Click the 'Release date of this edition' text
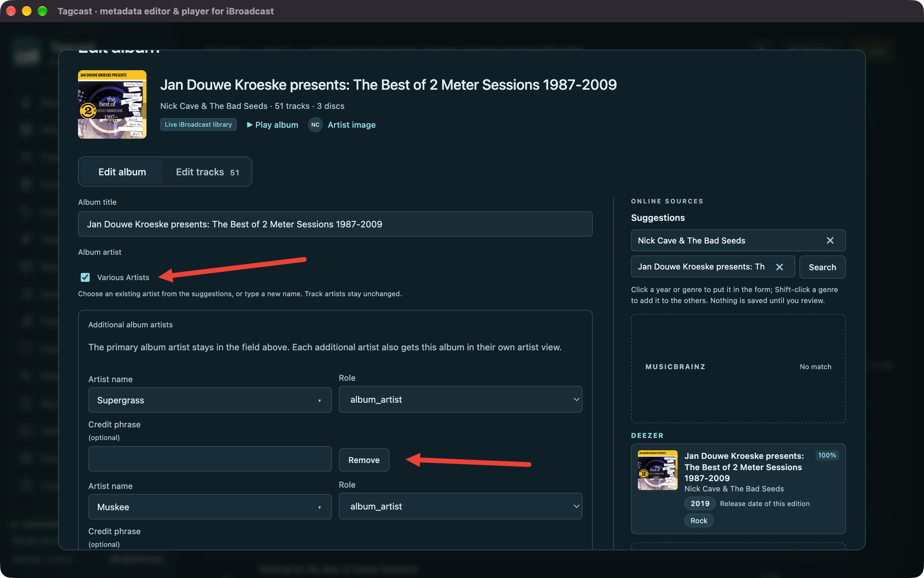This screenshot has height=578, width=924. point(764,503)
